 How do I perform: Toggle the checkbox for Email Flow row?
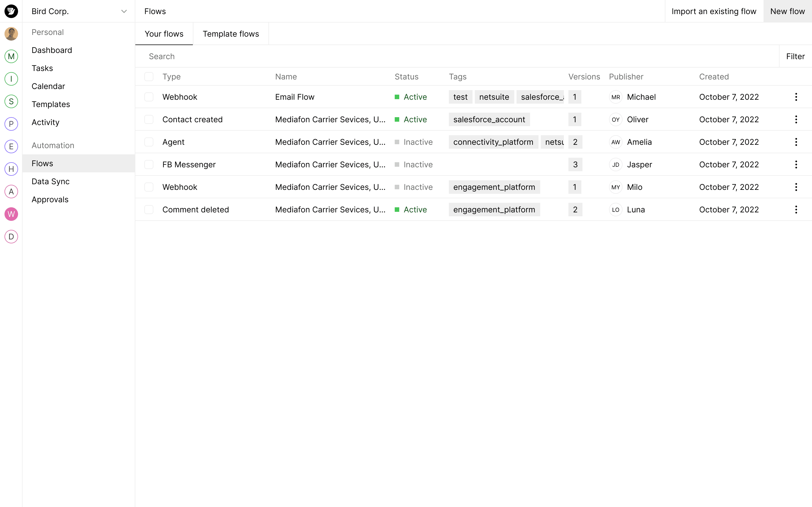point(149,97)
